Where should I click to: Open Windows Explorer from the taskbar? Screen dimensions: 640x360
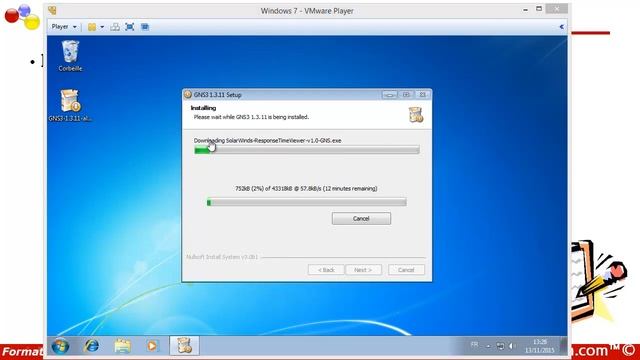pos(122,346)
